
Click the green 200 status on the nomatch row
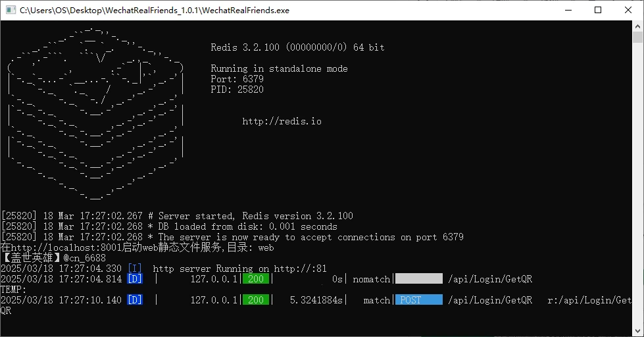(256, 279)
